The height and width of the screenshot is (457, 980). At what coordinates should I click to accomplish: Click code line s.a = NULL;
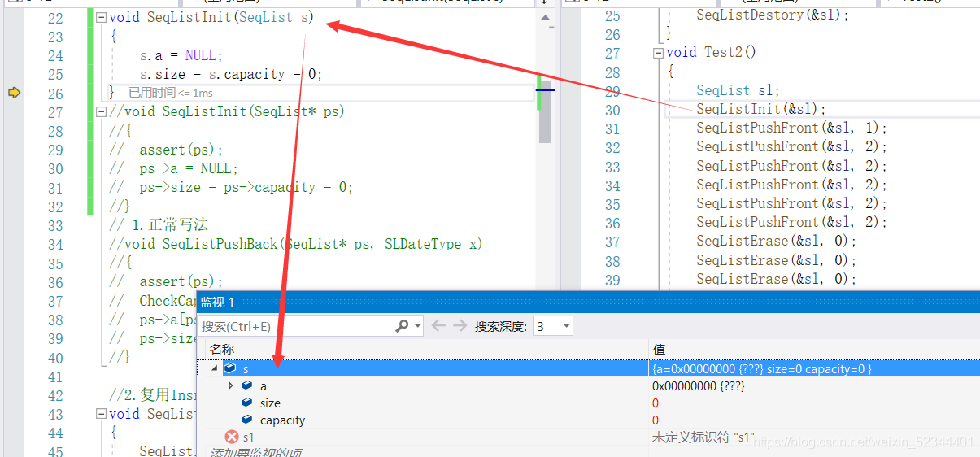coord(181,55)
